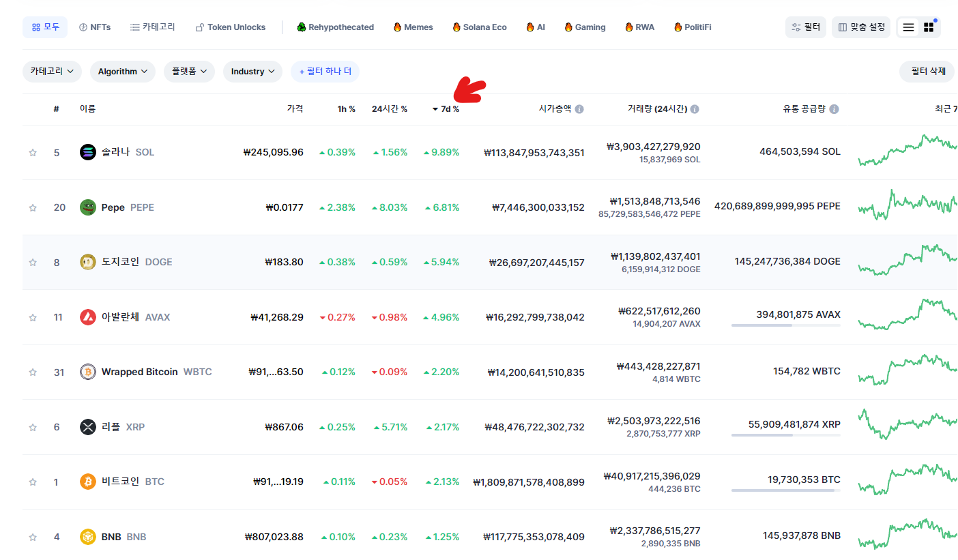Click BNB price ₩807,023.88
Screen dimensions: 958x560
coord(274,537)
